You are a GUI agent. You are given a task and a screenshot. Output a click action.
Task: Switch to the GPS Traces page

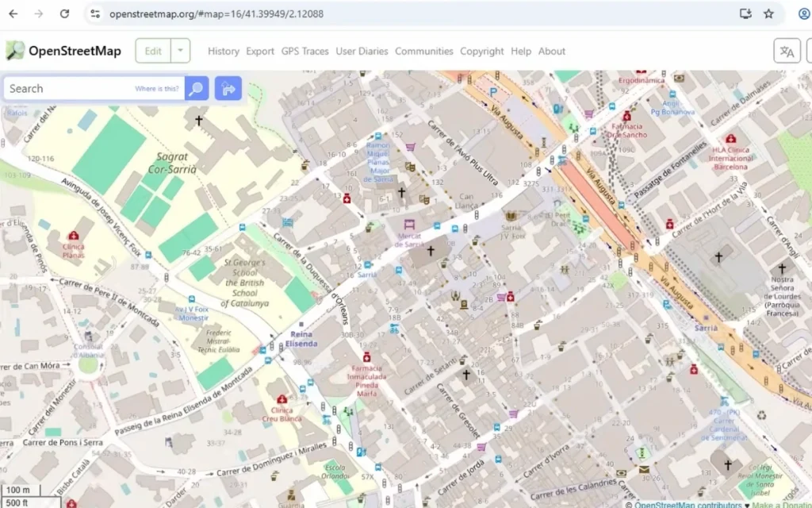point(304,51)
